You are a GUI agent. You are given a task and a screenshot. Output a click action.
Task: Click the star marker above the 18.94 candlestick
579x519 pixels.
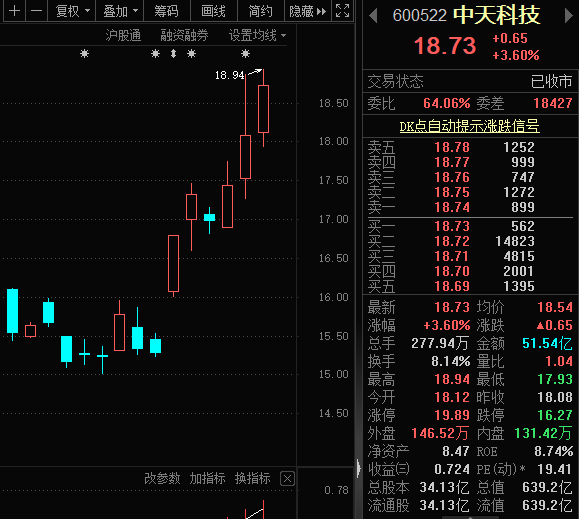[245, 54]
